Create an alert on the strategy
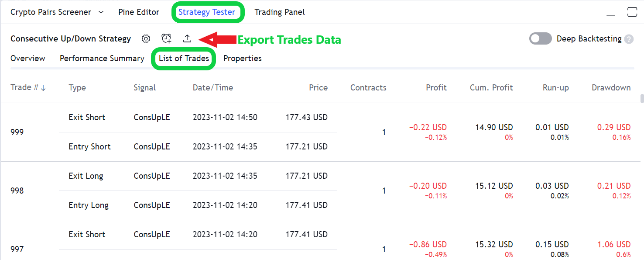644x260 pixels. point(166,38)
